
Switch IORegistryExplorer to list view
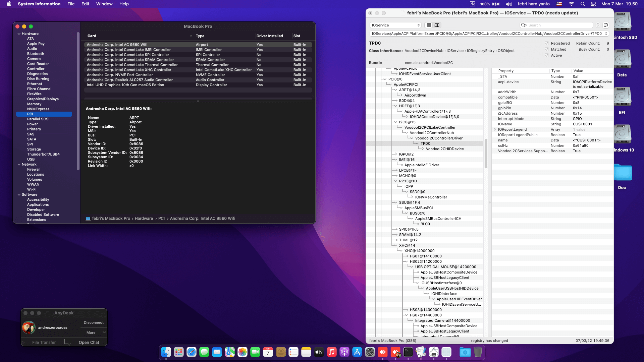(x=429, y=25)
